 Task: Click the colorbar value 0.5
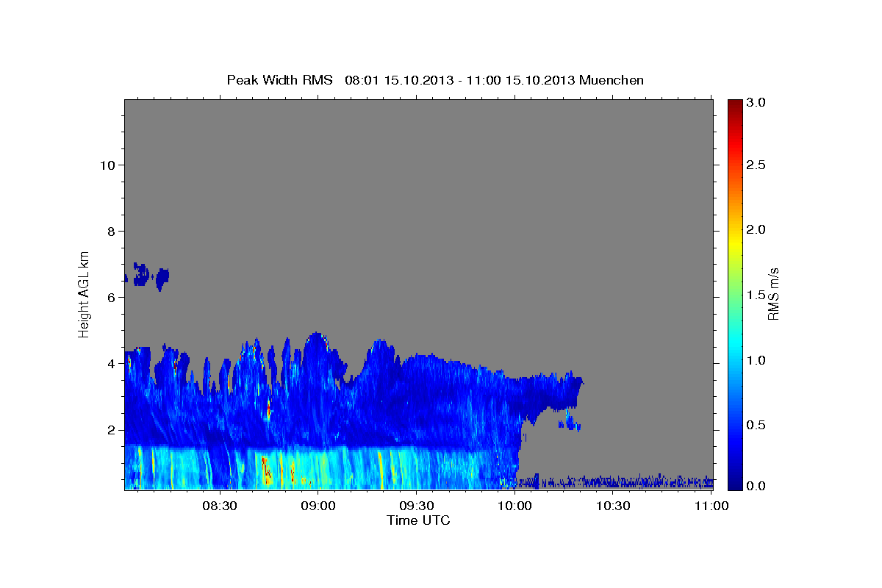(756, 425)
